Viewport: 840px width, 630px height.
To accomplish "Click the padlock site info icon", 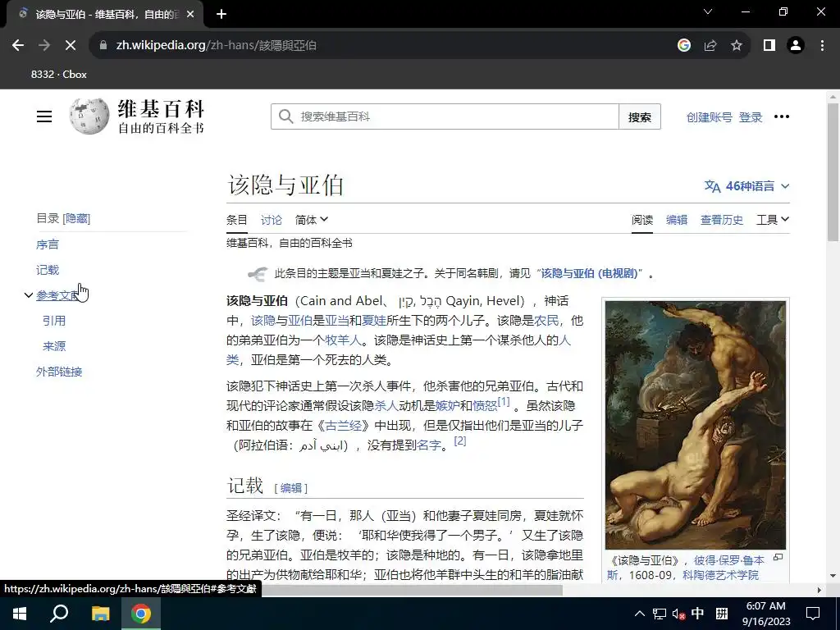I will click(103, 46).
